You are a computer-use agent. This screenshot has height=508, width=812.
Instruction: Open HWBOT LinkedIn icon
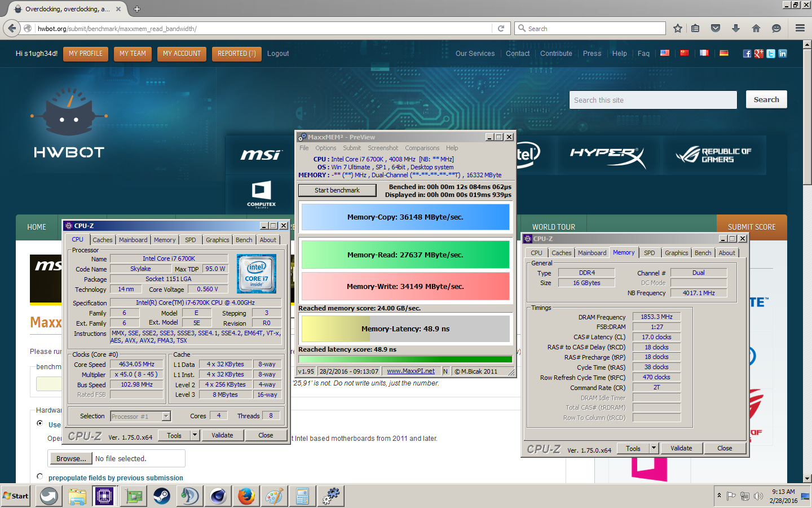coord(783,54)
